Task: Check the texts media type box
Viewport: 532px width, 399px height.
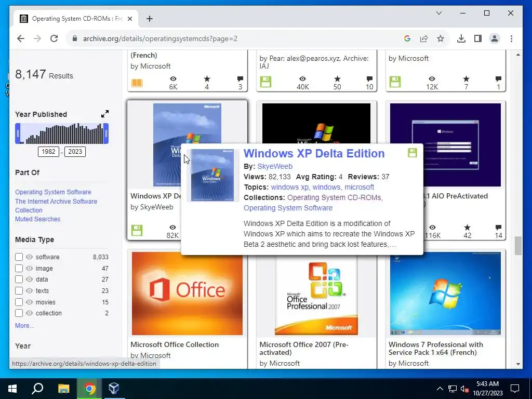Action: [x=19, y=291]
